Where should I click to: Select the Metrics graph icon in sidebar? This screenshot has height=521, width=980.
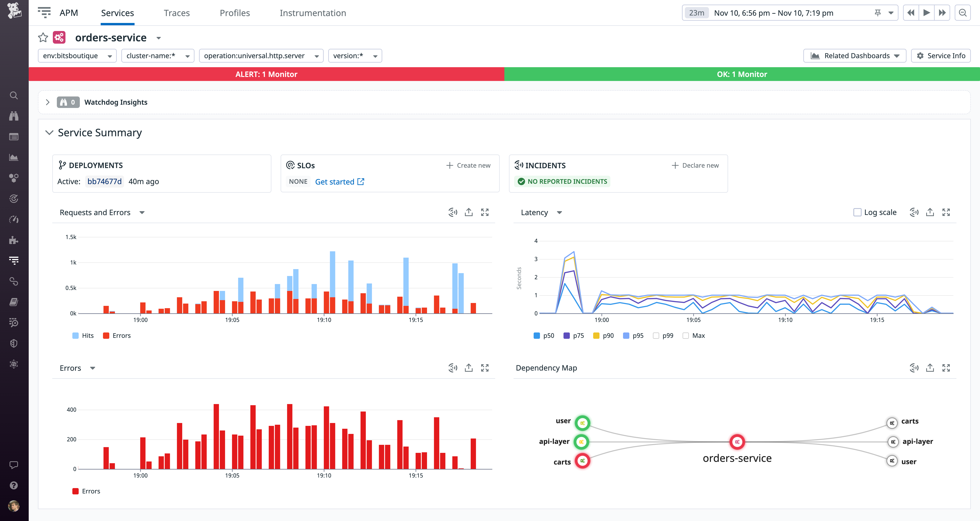[14, 157]
